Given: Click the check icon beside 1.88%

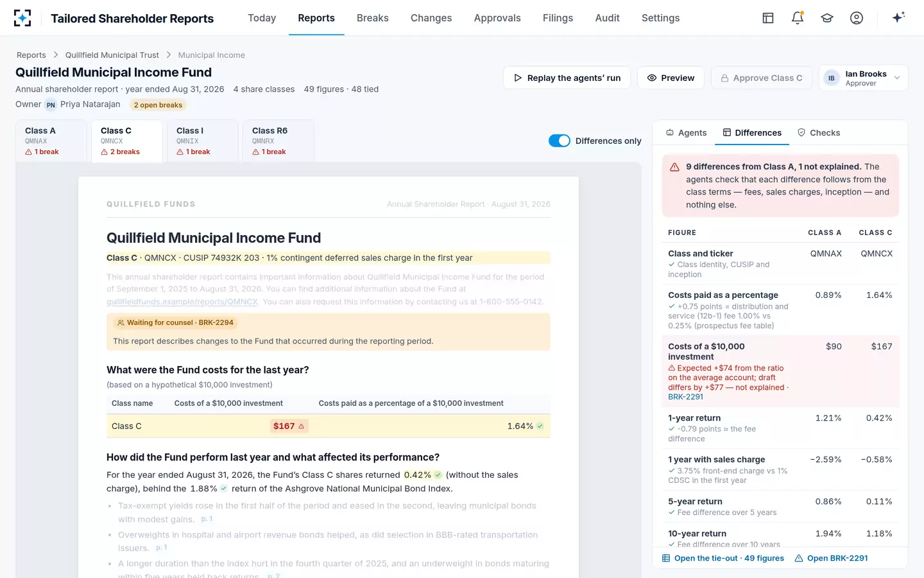Looking at the screenshot, I should pos(224,489).
